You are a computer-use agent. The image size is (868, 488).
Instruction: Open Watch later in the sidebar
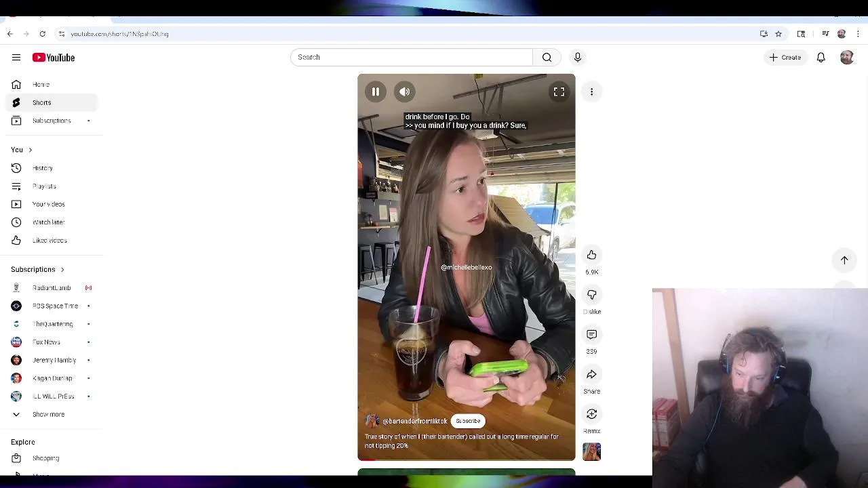coord(52,222)
